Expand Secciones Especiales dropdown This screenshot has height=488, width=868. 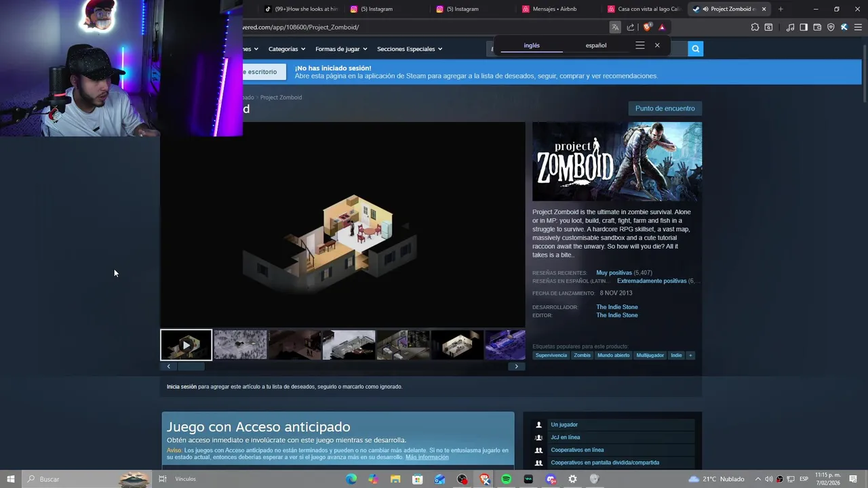tap(410, 49)
